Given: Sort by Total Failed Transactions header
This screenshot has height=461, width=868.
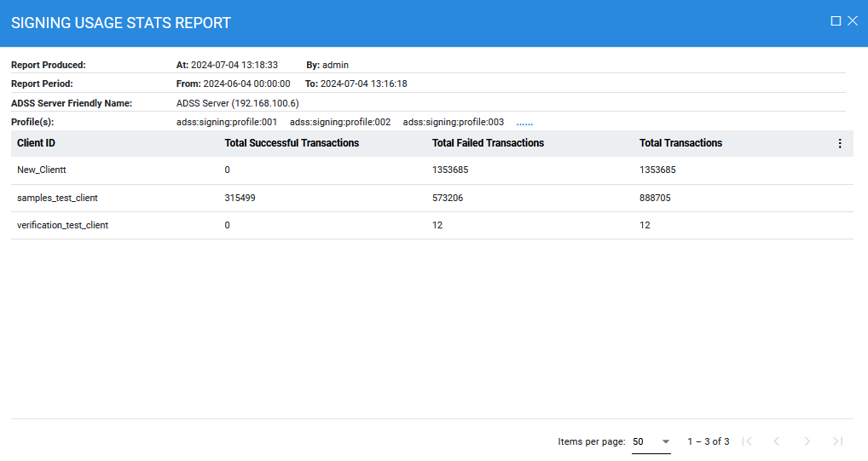Looking at the screenshot, I should (x=488, y=143).
